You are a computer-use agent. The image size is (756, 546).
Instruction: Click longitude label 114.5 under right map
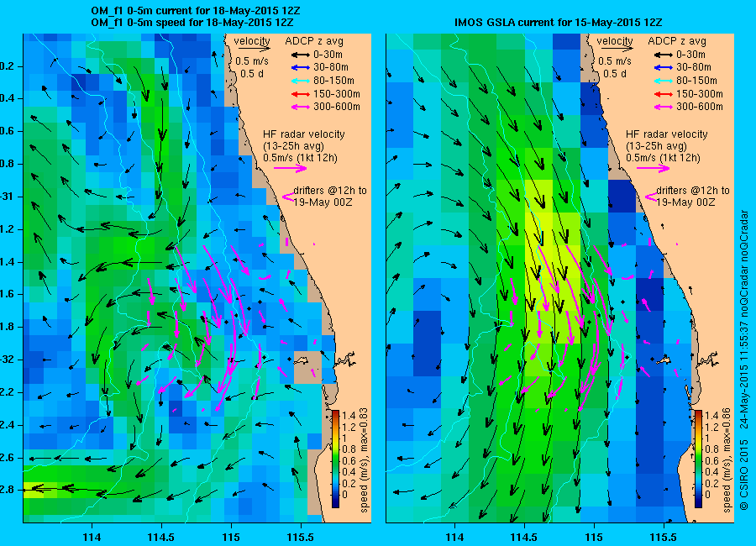click(523, 537)
